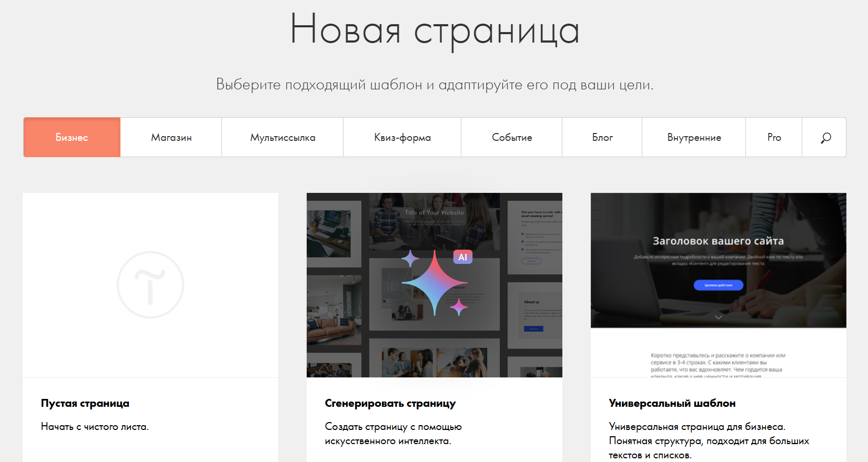
Task: Click the blue button in universal template preview
Action: tap(718, 285)
